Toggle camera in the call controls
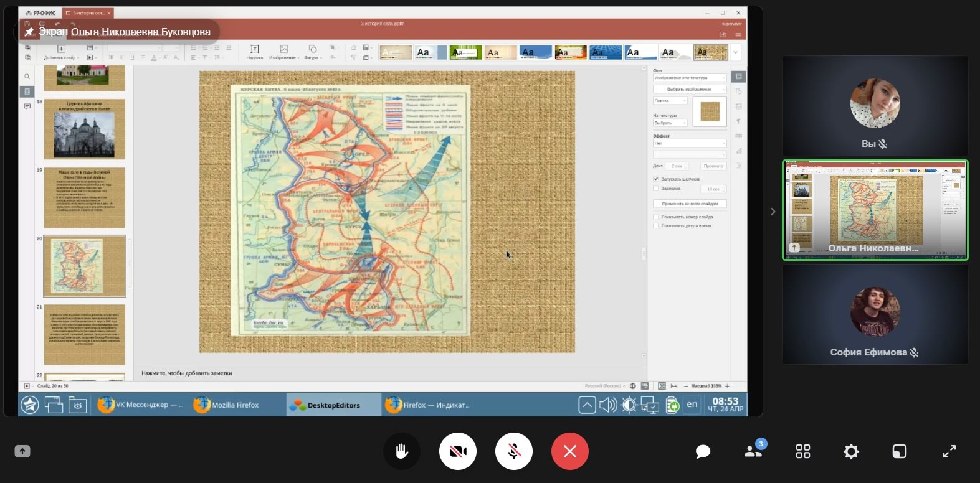Image resolution: width=980 pixels, height=483 pixels. coord(458,451)
